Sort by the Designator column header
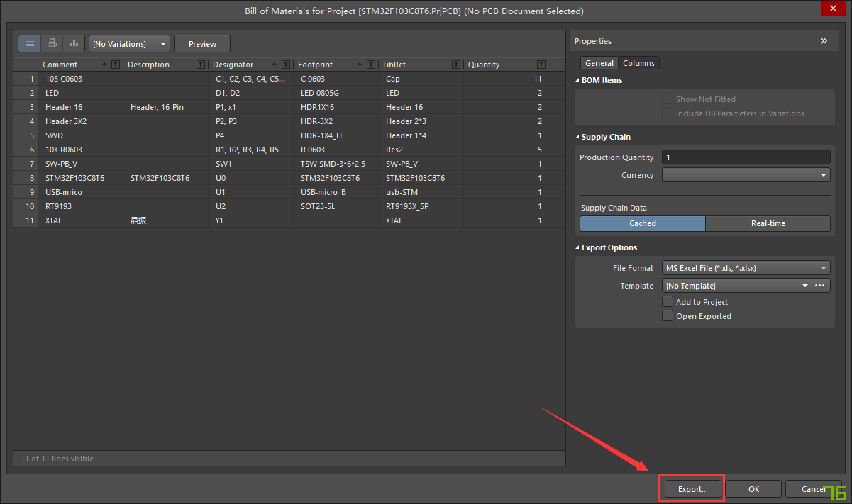 point(233,65)
